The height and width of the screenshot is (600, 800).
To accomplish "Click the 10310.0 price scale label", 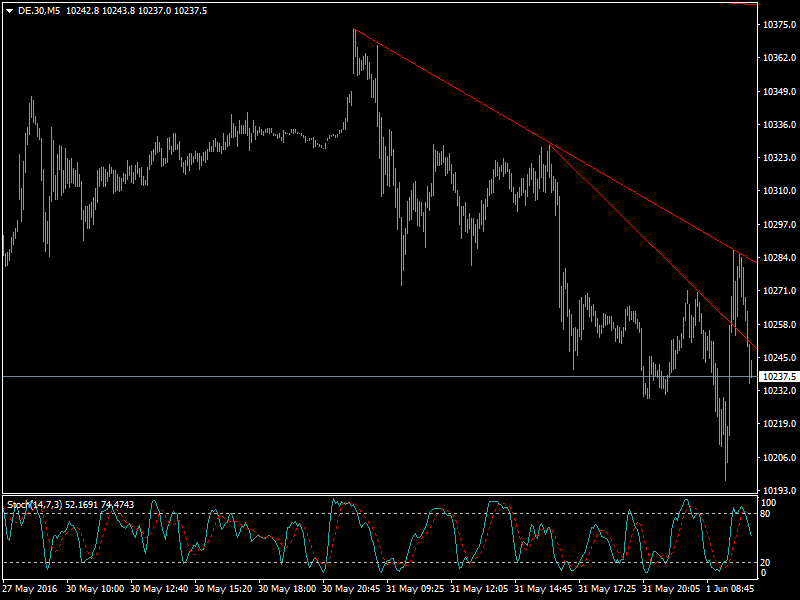I will tap(778, 191).
